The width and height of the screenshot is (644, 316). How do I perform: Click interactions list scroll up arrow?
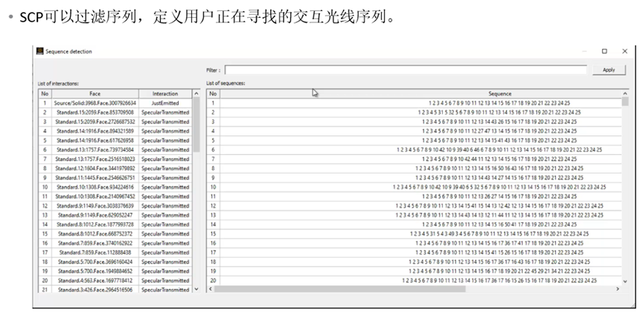coord(196,94)
